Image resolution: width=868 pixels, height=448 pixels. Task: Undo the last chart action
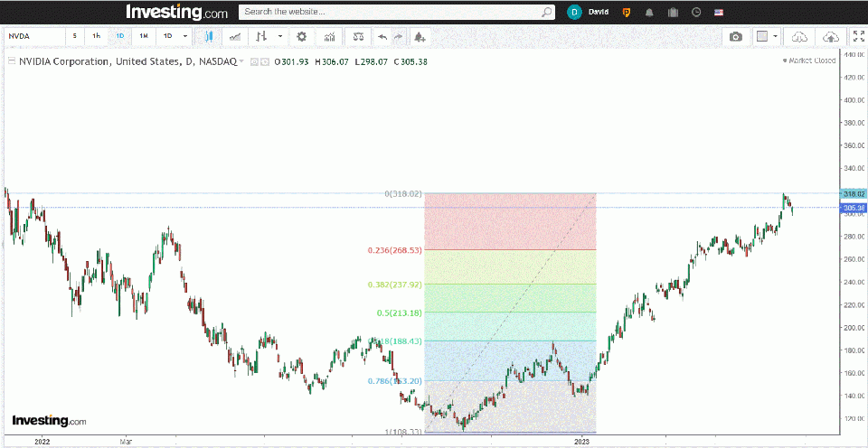(x=382, y=37)
